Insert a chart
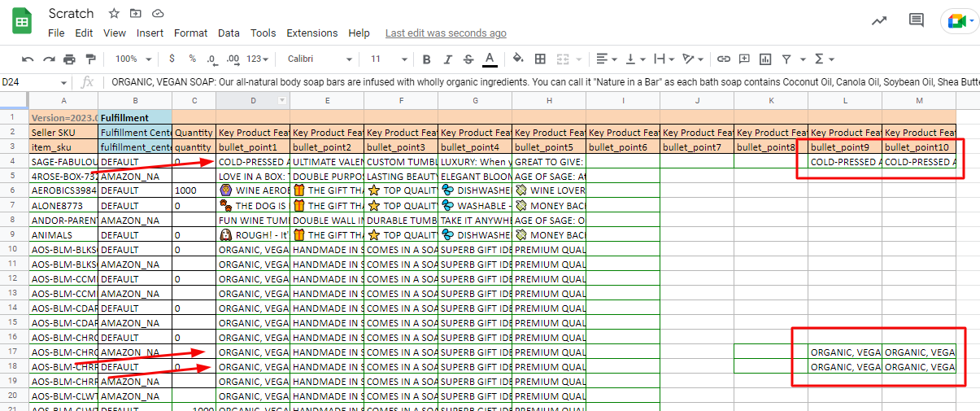The height and width of the screenshot is (411, 980). (765, 59)
